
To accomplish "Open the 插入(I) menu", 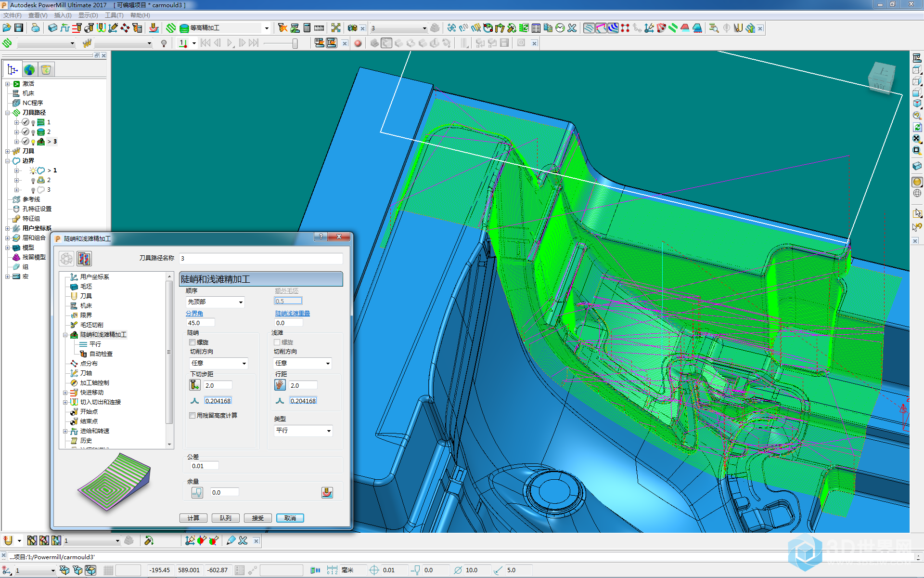I will pos(63,15).
